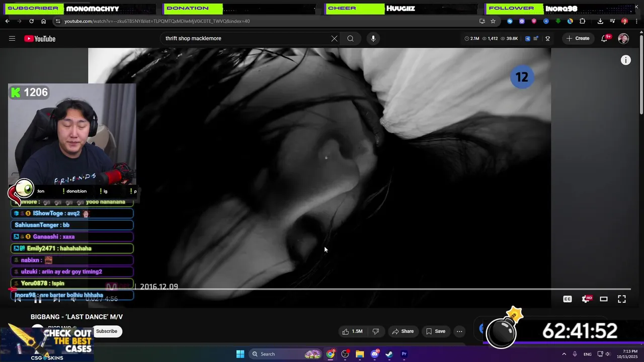
Task: Click the trophy icon in YouTube header
Action: click(547, 39)
